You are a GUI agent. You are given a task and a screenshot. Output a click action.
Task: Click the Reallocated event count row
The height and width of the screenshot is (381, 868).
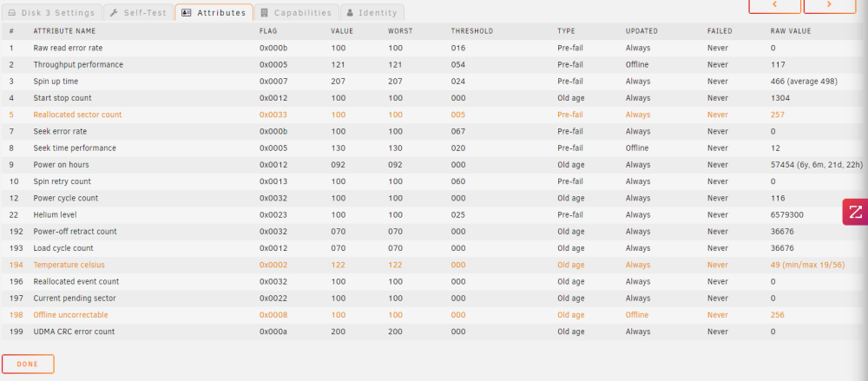[x=434, y=281]
